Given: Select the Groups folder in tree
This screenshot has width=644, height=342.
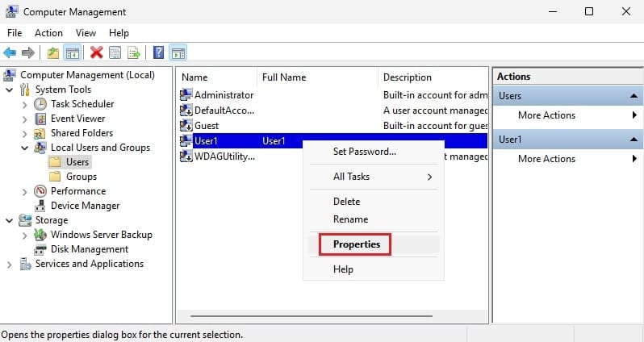Looking at the screenshot, I should point(82,177).
